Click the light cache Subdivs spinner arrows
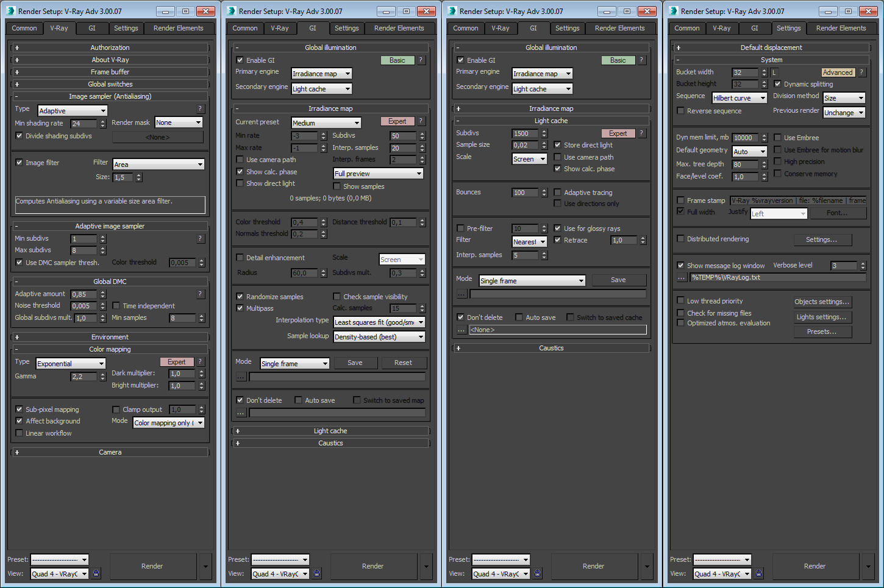The height and width of the screenshot is (588, 884). [x=544, y=133]
